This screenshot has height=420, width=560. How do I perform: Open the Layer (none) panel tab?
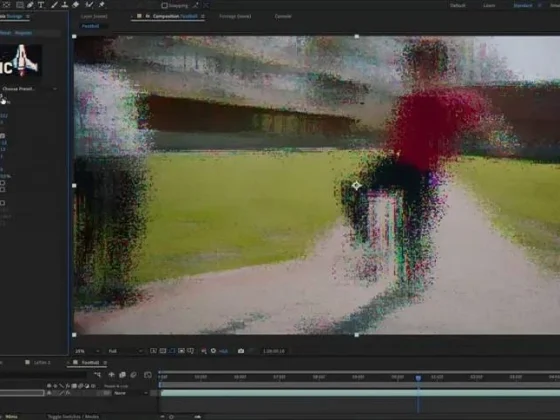pos(94,16)
